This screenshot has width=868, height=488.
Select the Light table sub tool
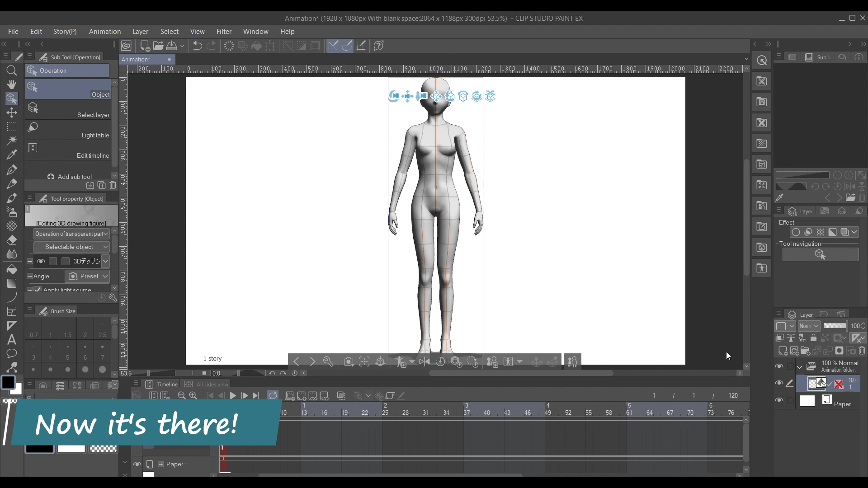point(68,130)
